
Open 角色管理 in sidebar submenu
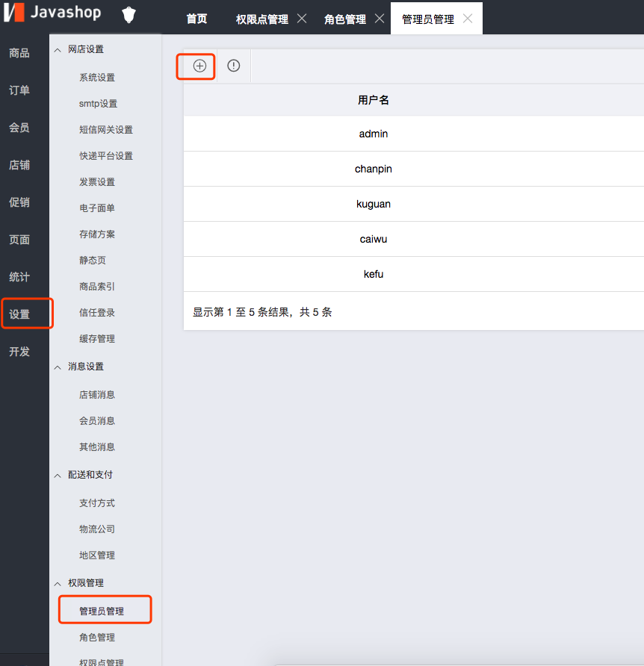pyautogui.click(x=97, y=637)
